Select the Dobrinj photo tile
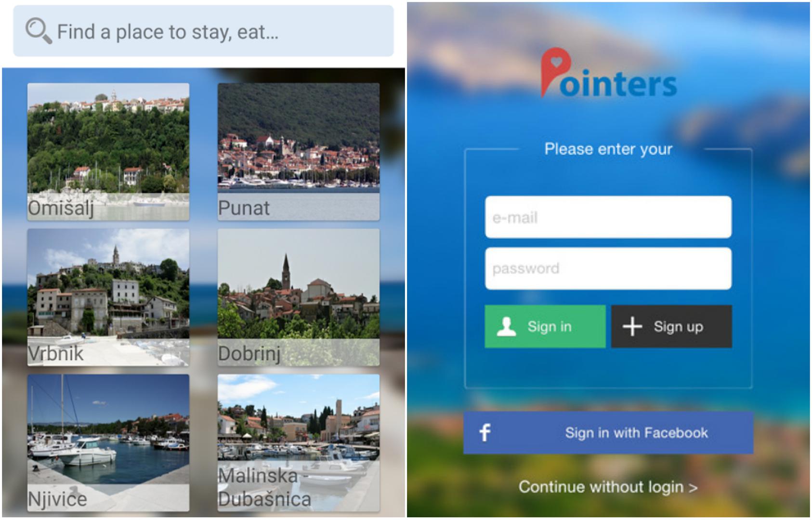The width and height of the screenshot is (812, 520). point(299,297)
